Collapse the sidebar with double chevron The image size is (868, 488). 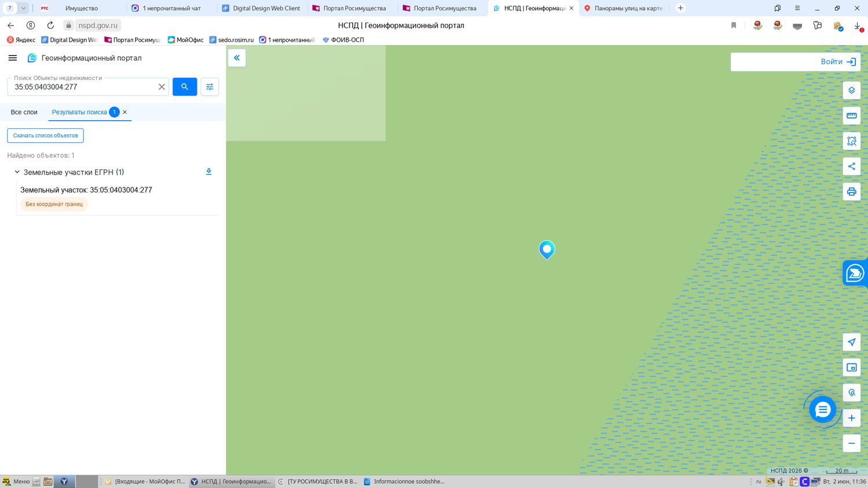pos(237,58)
